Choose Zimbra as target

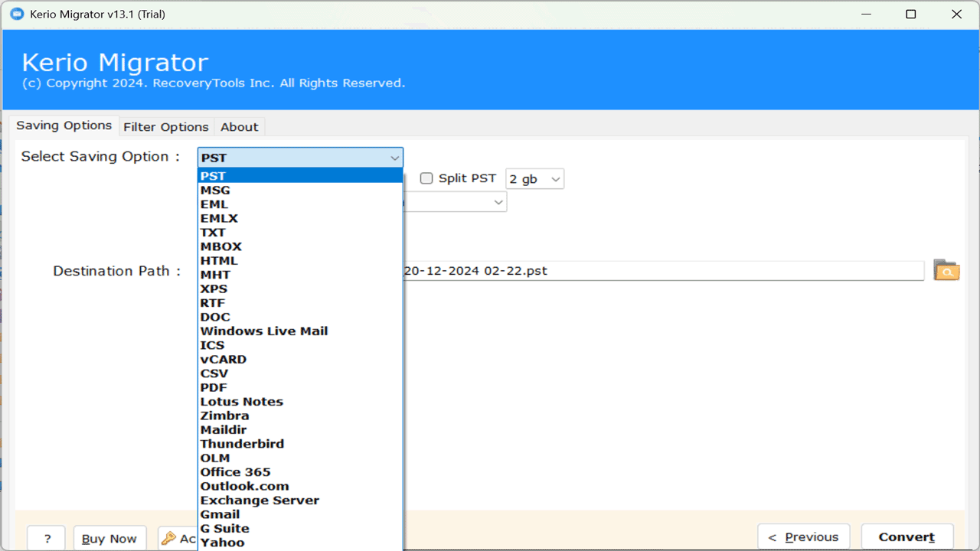pos(300,416)
